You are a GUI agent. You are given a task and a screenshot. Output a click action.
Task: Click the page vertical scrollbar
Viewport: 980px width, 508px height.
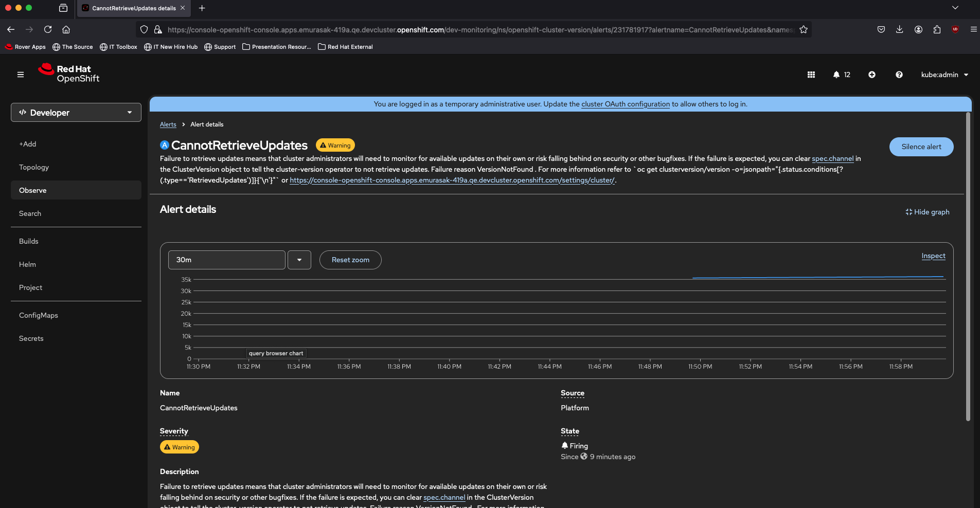[x=968, y=267]
